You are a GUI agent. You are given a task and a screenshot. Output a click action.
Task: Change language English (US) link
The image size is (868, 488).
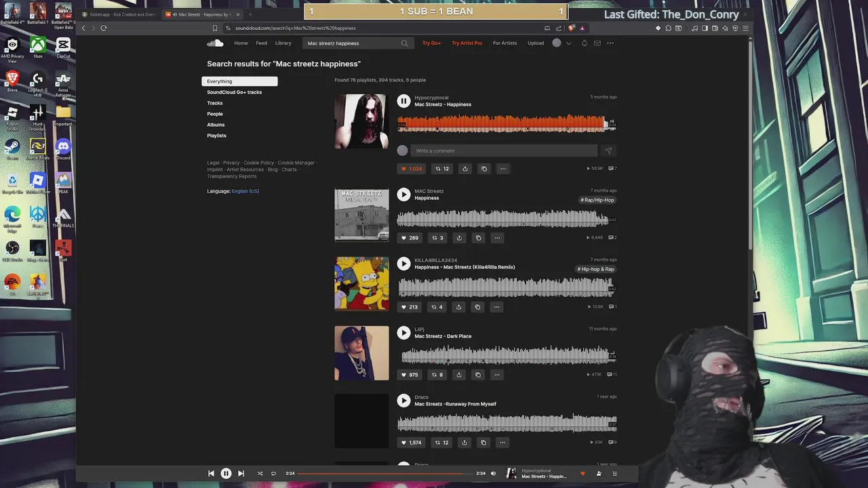(x=245, y=191)
